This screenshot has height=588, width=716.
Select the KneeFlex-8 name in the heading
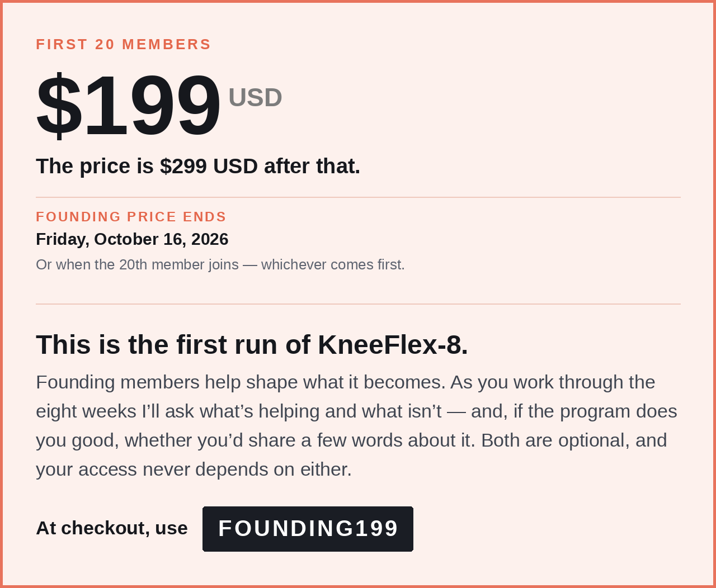click(x=393, y=345)
